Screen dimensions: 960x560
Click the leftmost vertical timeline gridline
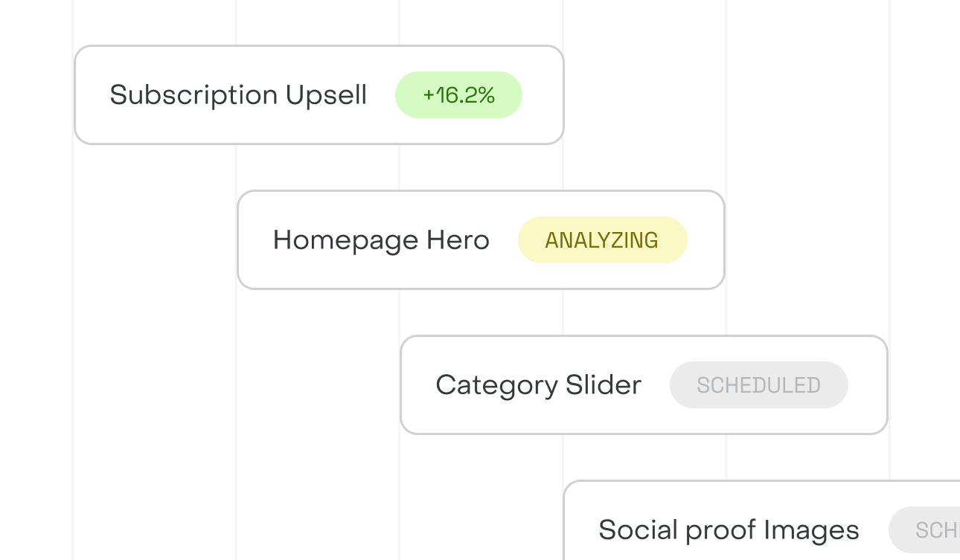tap(73, 297)
